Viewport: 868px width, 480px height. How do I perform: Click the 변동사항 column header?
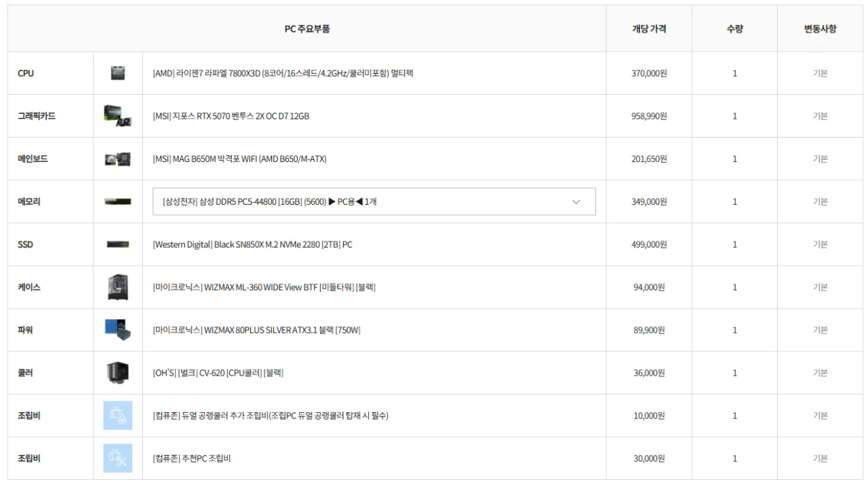(x=820, y=29)
